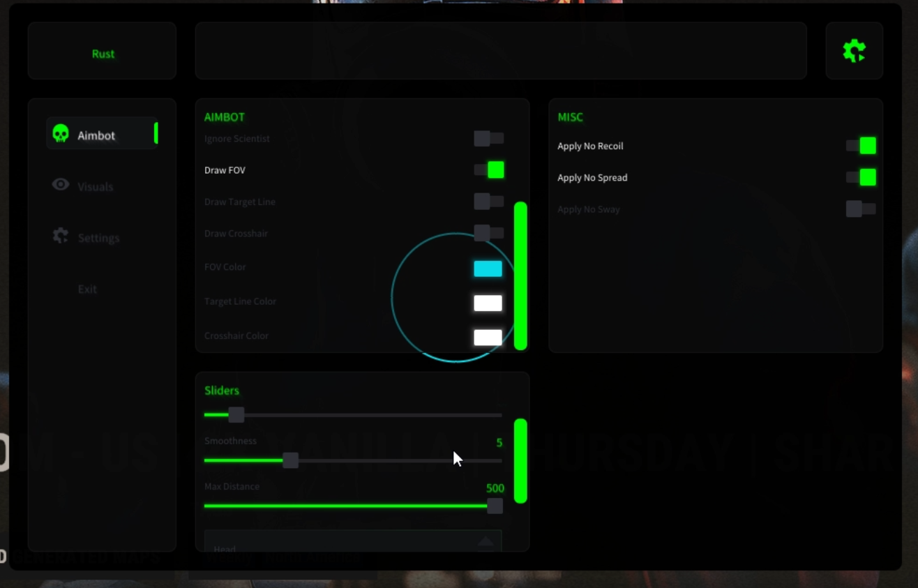Viewport: 918px width, 588px height.
Task: Switch to the Visuals tab
Action: pos(95,187)
